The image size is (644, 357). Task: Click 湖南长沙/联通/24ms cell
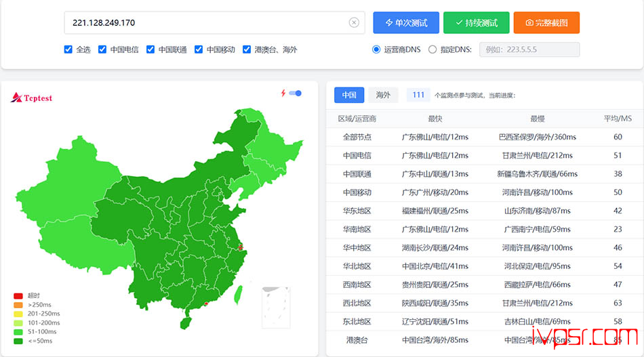tap(435, 248)
